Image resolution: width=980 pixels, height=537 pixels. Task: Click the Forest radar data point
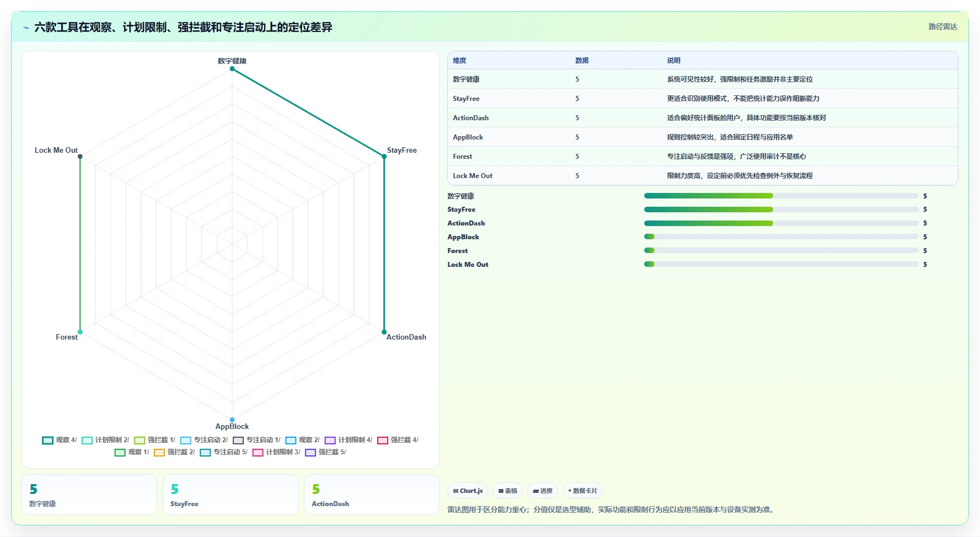(80, 332)
